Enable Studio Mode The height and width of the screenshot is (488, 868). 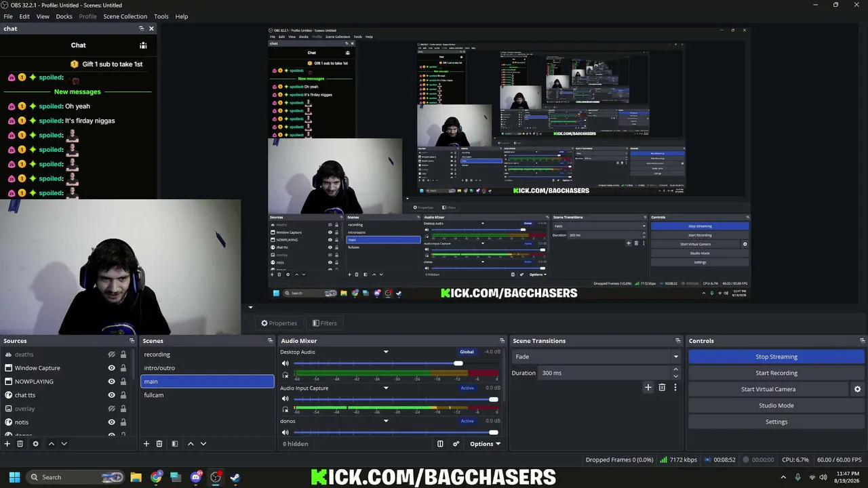[776, 405]
